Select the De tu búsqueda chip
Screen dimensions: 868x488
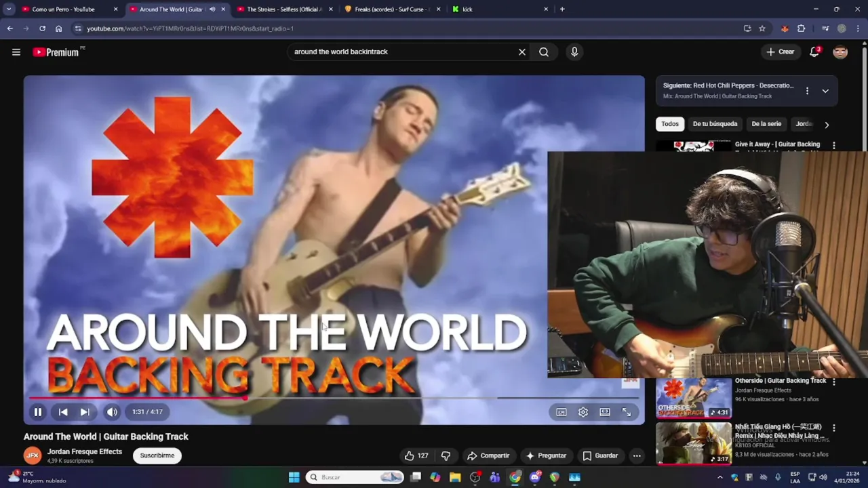715,124
